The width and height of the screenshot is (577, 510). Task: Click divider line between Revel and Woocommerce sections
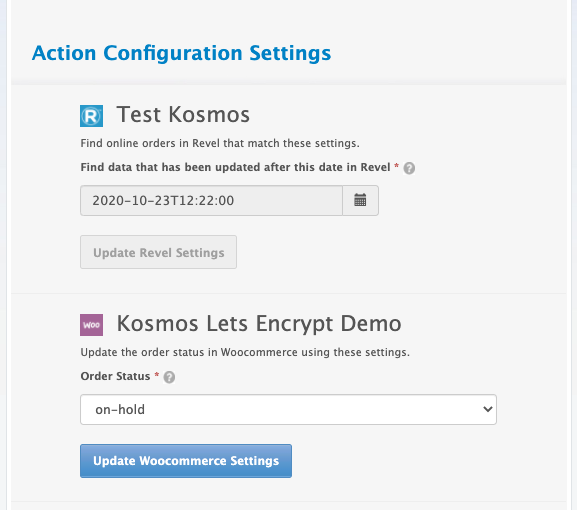(x=288, y=294)
